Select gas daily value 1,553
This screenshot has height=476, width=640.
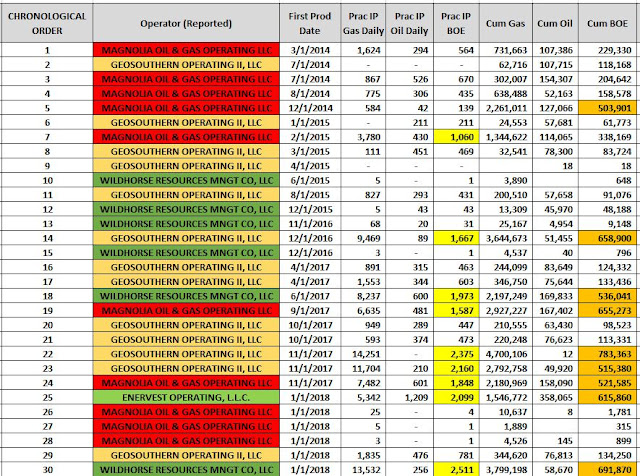pyautogui.click(x=363, y=282)
